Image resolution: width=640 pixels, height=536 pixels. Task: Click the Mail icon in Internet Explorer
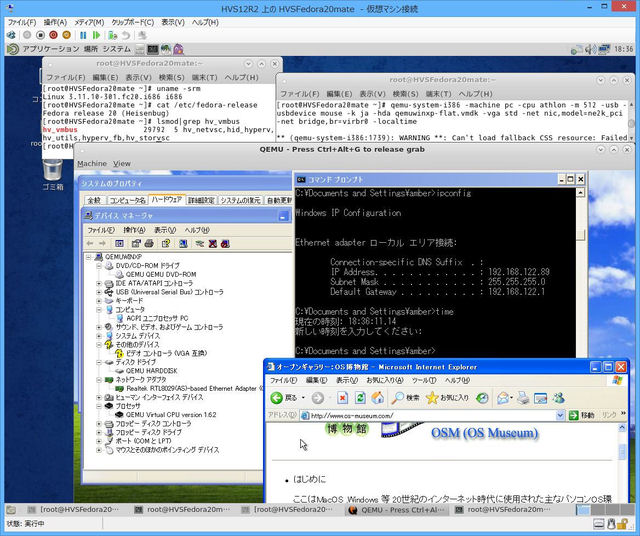tap(503, 398)
